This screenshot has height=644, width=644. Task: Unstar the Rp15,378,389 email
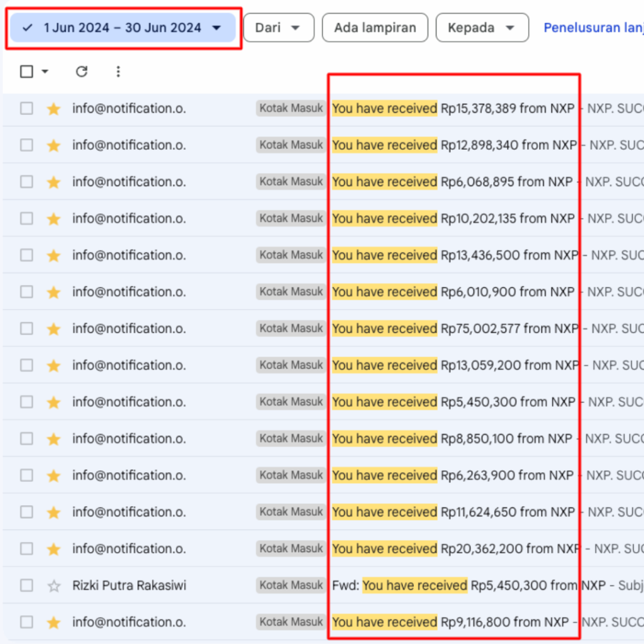click(54, 109)
